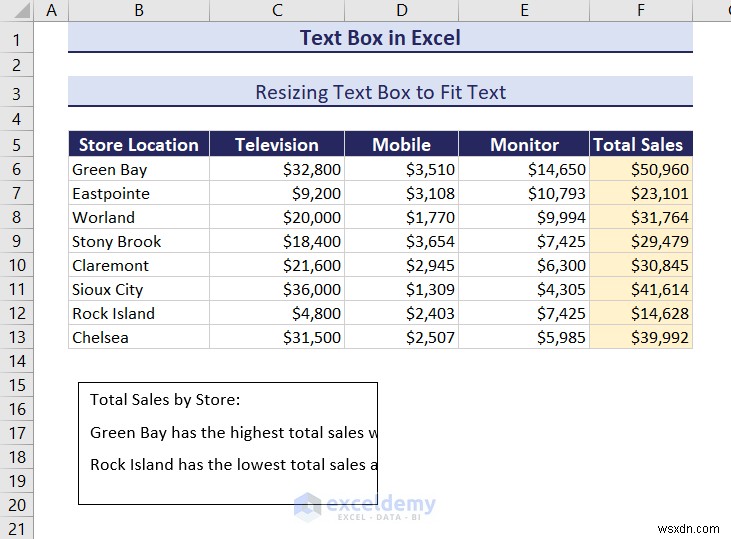Click the Total Sales header cell
This screenshot has width=731, height=539.
click(x=641, y=144)
